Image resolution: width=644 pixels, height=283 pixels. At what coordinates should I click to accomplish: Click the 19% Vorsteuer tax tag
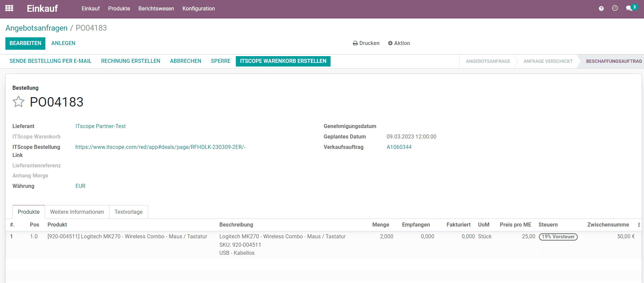[x=558, y=237]
